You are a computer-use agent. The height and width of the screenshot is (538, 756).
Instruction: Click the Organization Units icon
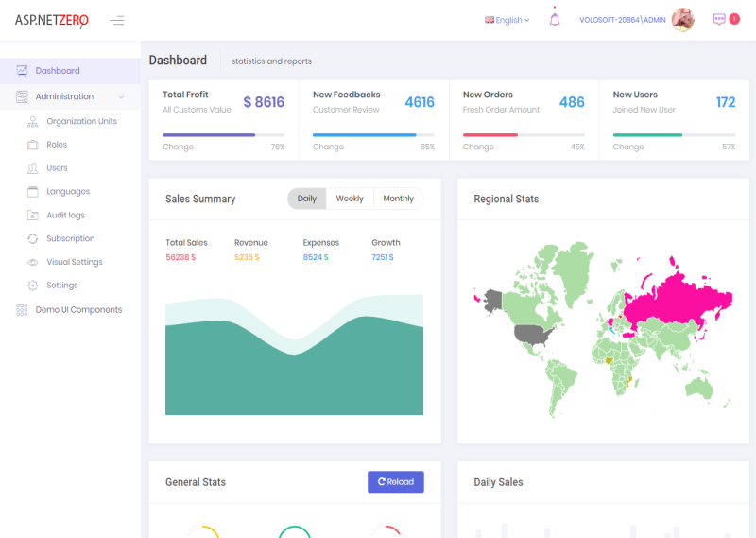[x=33, y=121]
